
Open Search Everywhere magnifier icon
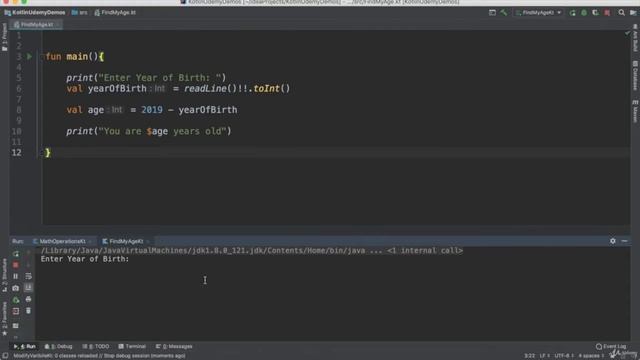tap(621, 13)
